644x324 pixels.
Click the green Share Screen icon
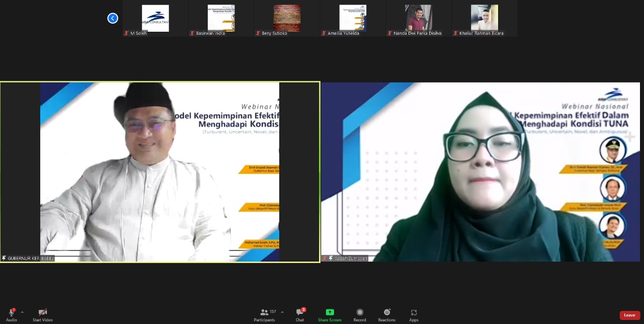pyautogui.click(x=330, y=312)
